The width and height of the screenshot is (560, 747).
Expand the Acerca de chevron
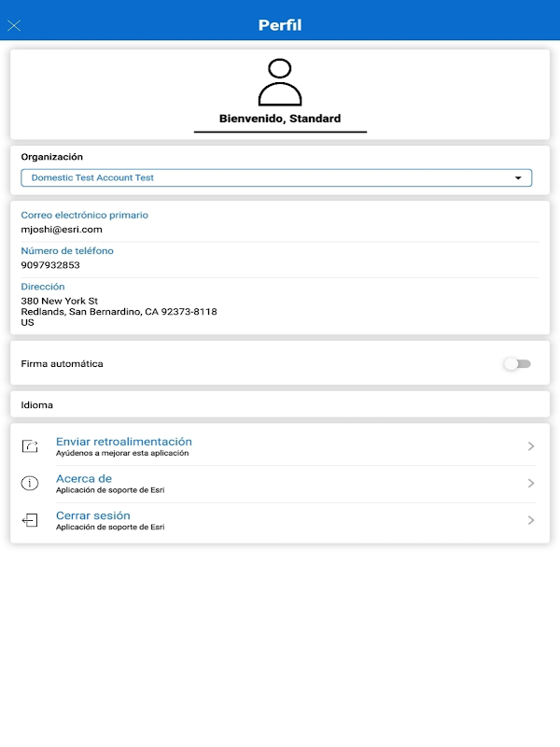click(531, 483)
